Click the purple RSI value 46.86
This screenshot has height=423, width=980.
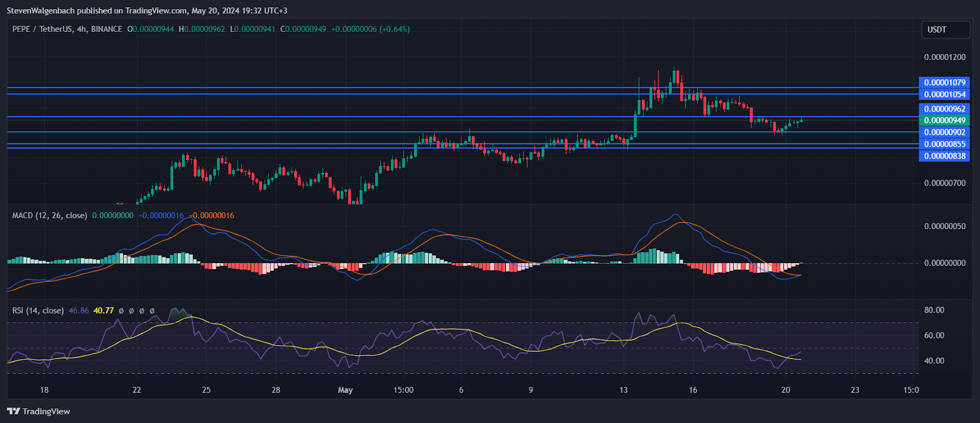79,311
